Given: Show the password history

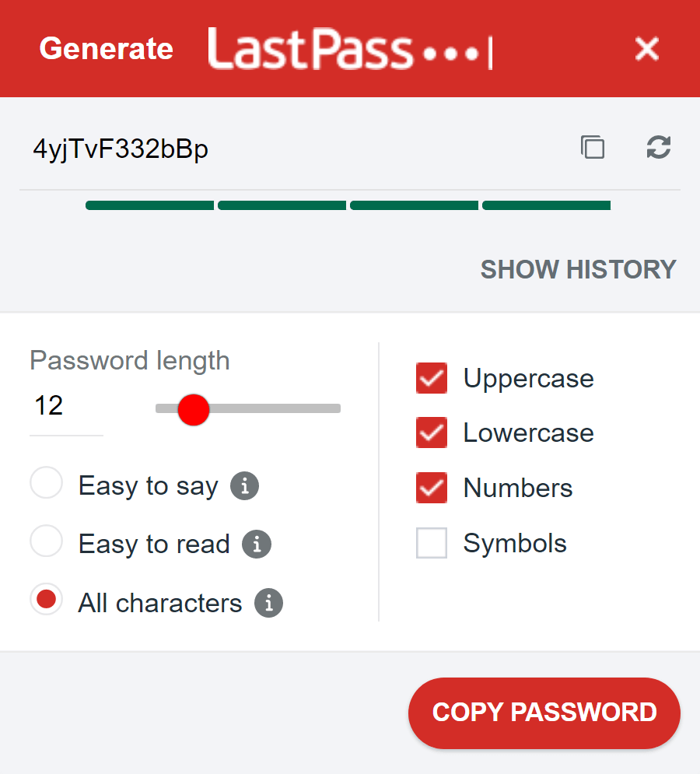Looking at the screenshot, I should click(578, 269).
